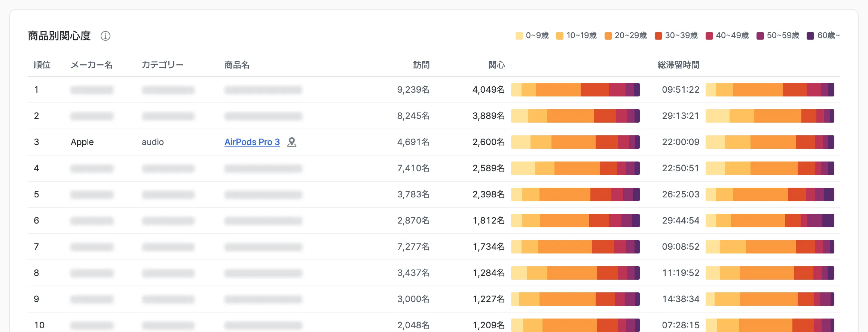Click the 1,284名 interest count
The width and height of the screenshot is (868, 332).
tap(489, 273)
